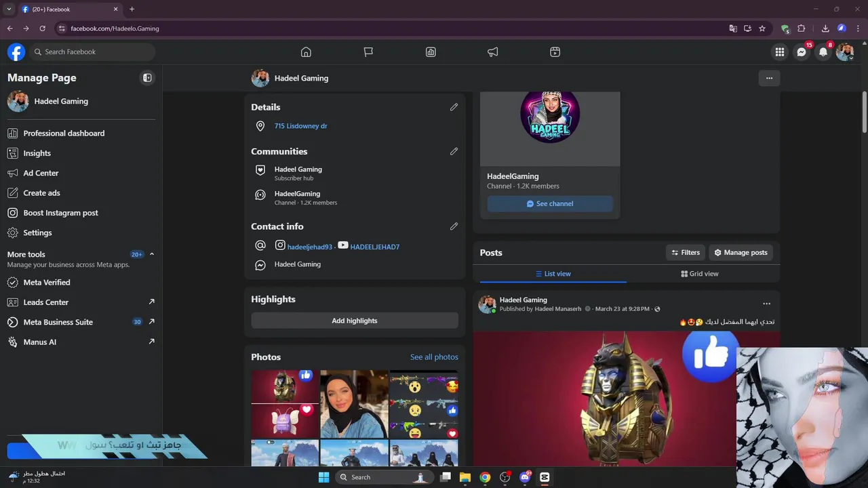Viewport: 868px width, 488px height.
Task: Click Hadeel Manaserh publisher name
Action: pyautogui.click(x=558, y=309)
